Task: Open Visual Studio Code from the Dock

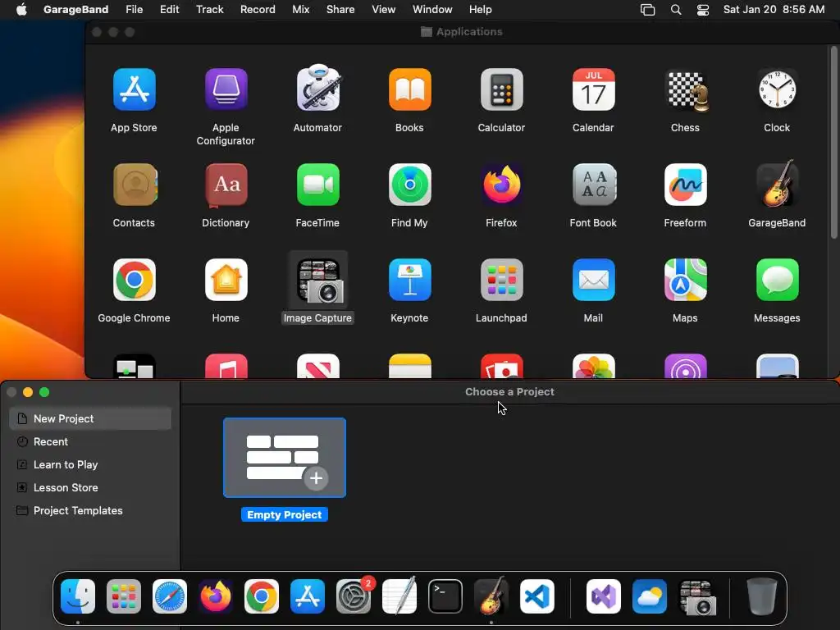Action: [x=536, y=596]
